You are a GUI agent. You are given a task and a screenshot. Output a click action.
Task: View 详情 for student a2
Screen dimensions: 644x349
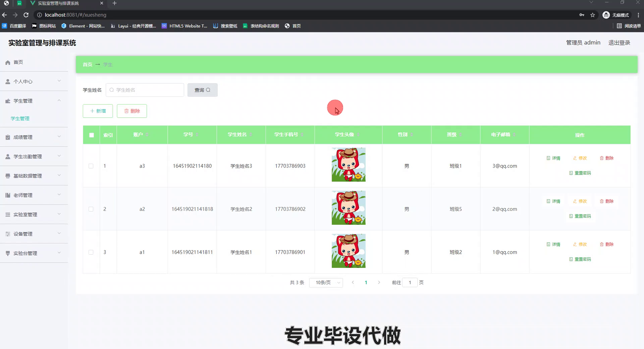click(553, 201)
